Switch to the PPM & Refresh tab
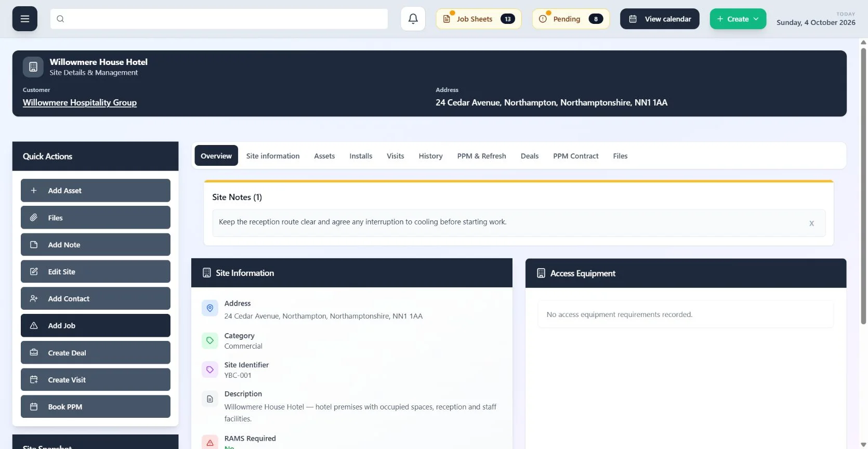The height and width of the screenshot is (449, 868). pyautogui.click(x=482, y=156)
